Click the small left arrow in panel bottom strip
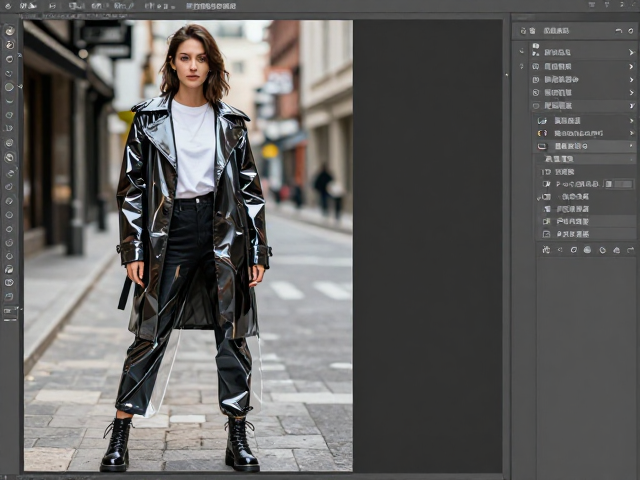The width and height of the screenshot is (640, 480). point(560,250)
